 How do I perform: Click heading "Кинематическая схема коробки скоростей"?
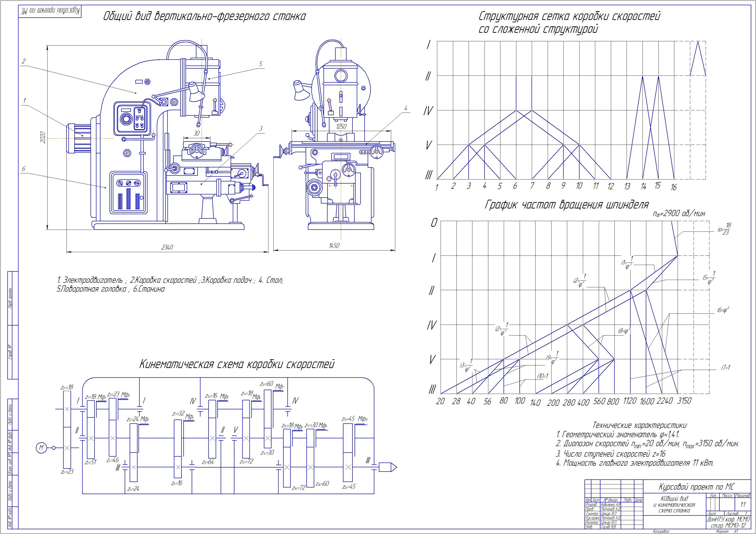point(237,364)
